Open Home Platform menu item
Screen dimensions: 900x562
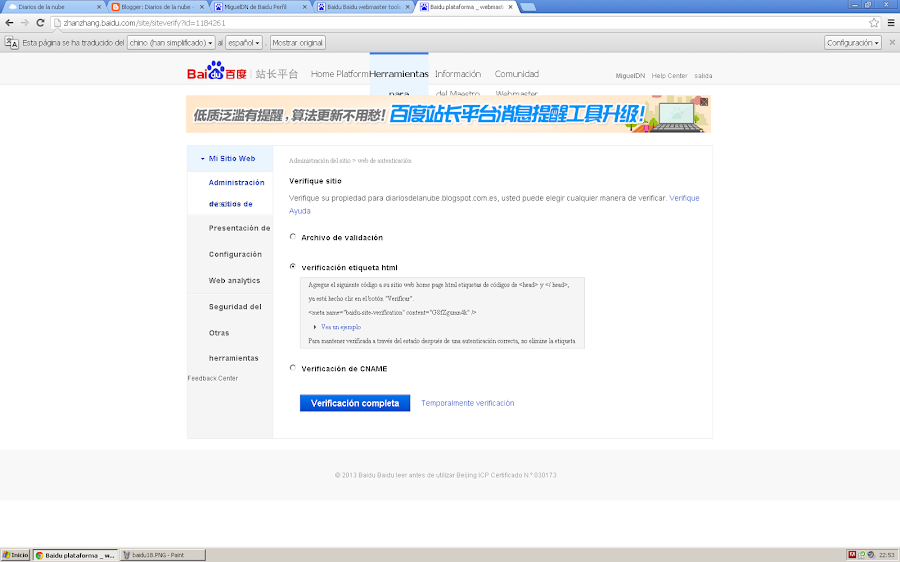(340, 74)
